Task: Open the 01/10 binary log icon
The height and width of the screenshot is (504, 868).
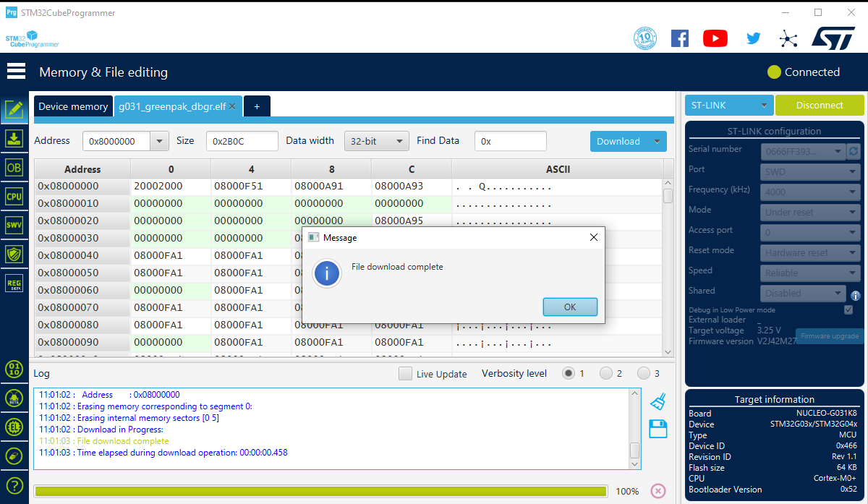Action: [14, 369]
